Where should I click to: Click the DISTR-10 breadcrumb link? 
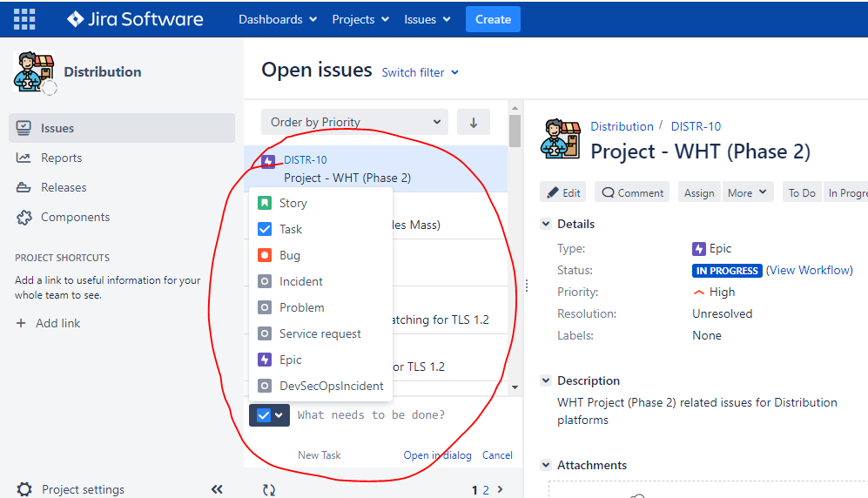point(696,126)
